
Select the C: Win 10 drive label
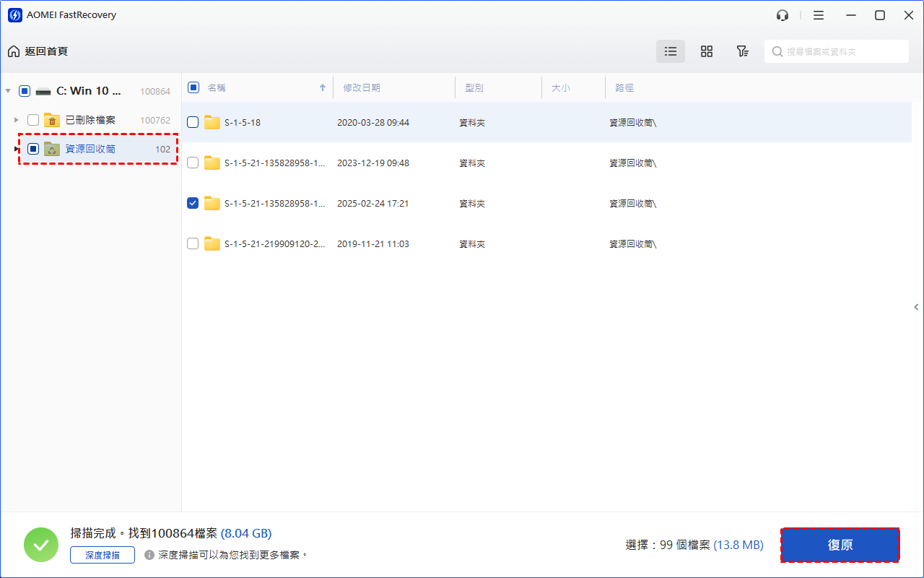89,91
